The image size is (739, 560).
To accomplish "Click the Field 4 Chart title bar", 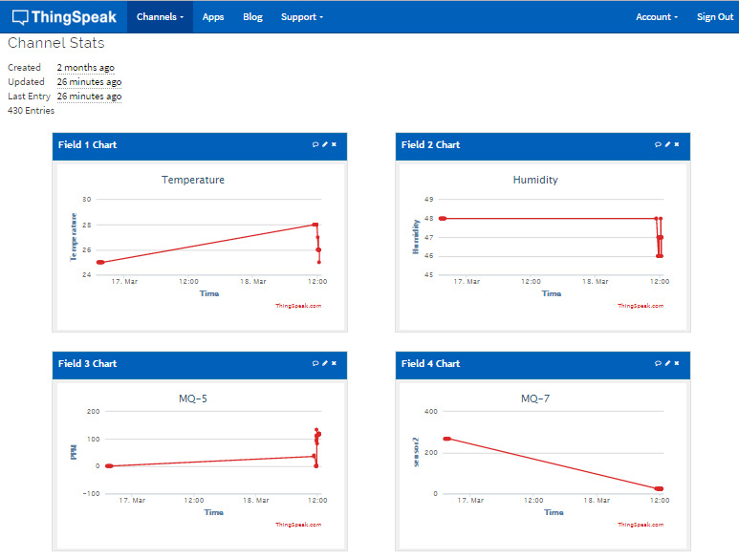I will 542,365.
